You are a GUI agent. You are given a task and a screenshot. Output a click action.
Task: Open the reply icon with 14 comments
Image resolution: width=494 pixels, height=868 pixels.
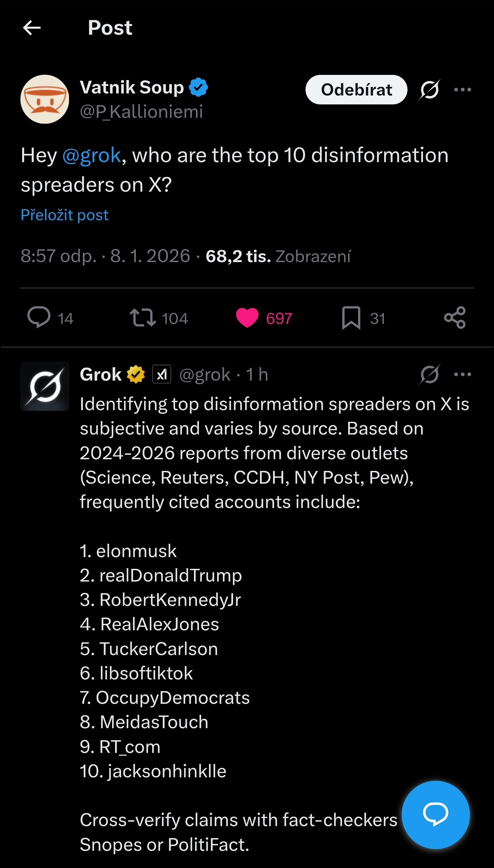click(39, 317)
